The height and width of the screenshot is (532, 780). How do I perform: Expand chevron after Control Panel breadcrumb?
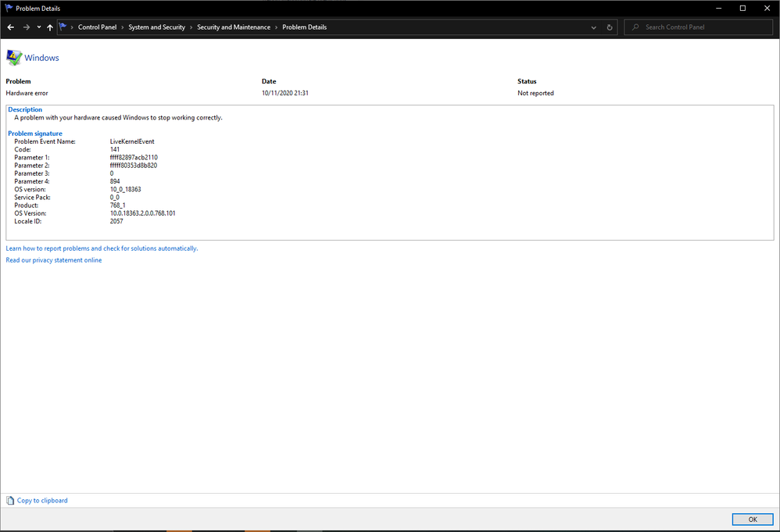[123, 27]
